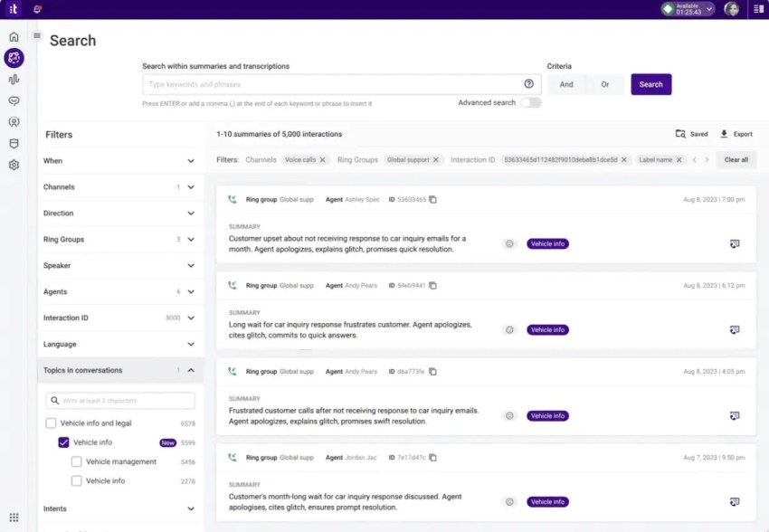Viewport: 769px width, 532px height.
Task: Open the Home icon in sidebar
Action: click(14, 37)
